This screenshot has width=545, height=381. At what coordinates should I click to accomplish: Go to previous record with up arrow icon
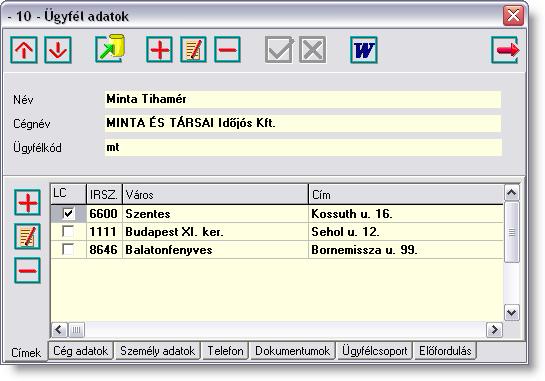24,50
